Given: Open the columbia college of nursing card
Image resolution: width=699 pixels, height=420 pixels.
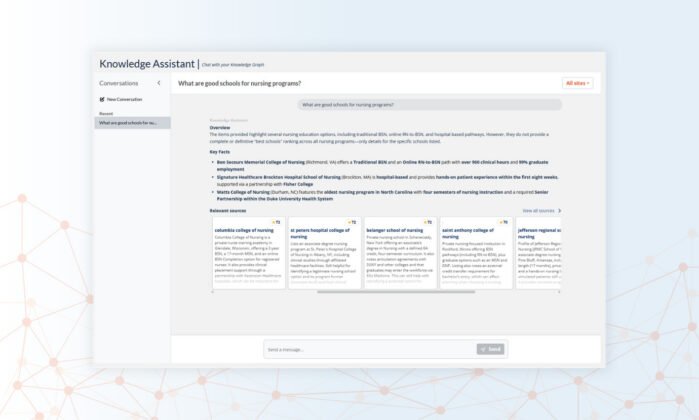Looking at the screenshot, I should (249, 253).
